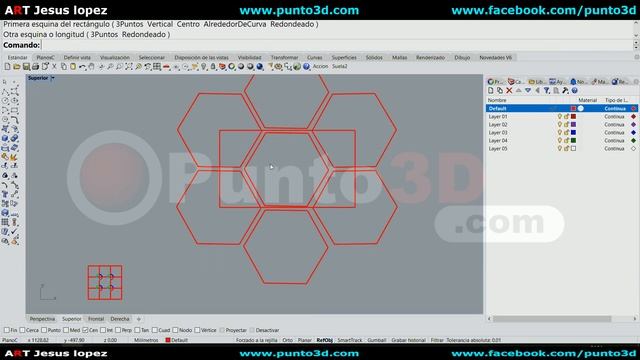The height and width of the screenshot is (360, 640).
Task: Click the Copy icon in the standard toolbar
Action: (x=64, y=67)
